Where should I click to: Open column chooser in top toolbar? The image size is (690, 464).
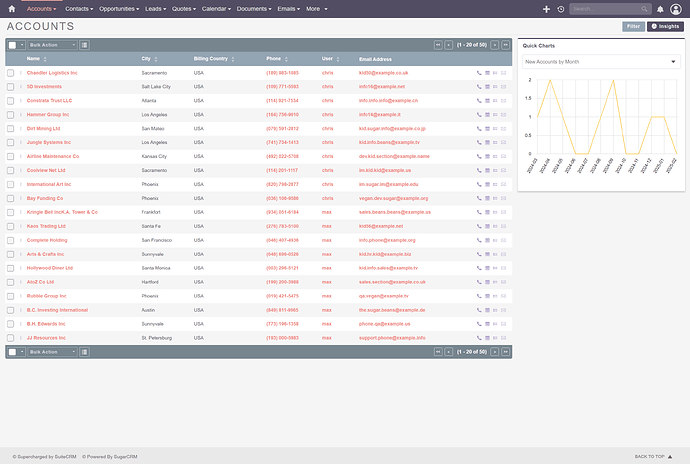point(84,45)
